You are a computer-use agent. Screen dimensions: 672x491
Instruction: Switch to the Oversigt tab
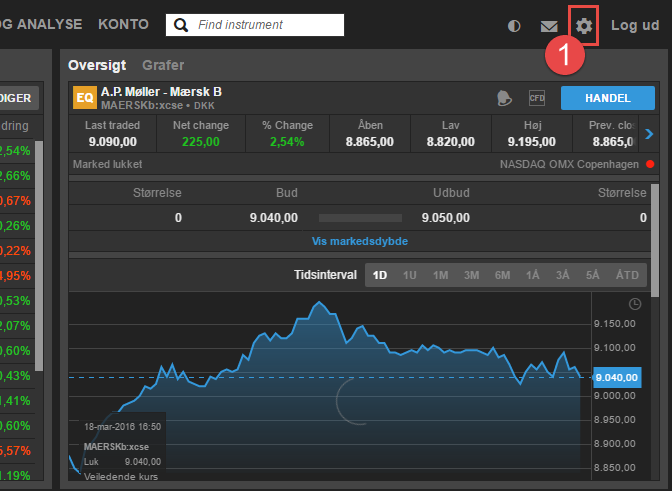click(x=97, y=65)
